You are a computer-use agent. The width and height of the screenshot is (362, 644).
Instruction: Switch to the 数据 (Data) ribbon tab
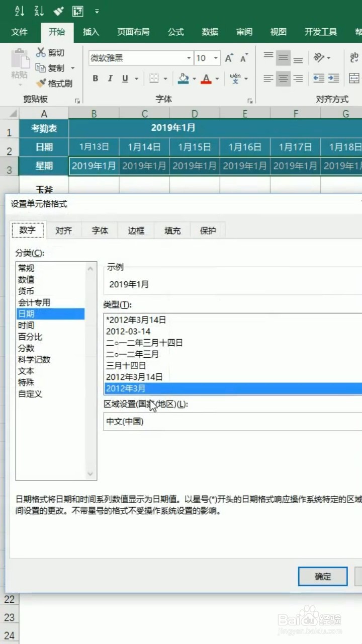pos(210,32)
